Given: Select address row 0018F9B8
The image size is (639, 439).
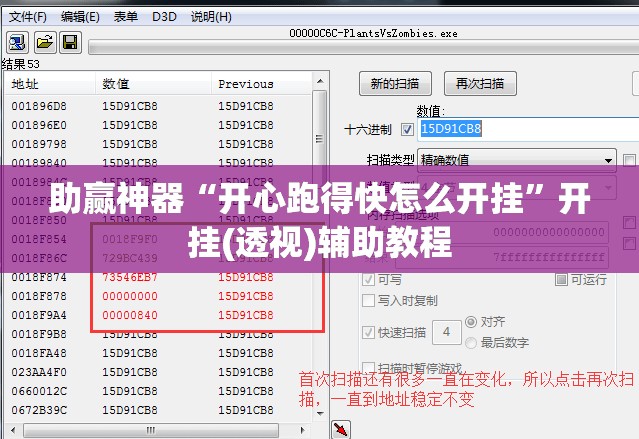Looking at the screenshot, I should click(x=158, y=334).
